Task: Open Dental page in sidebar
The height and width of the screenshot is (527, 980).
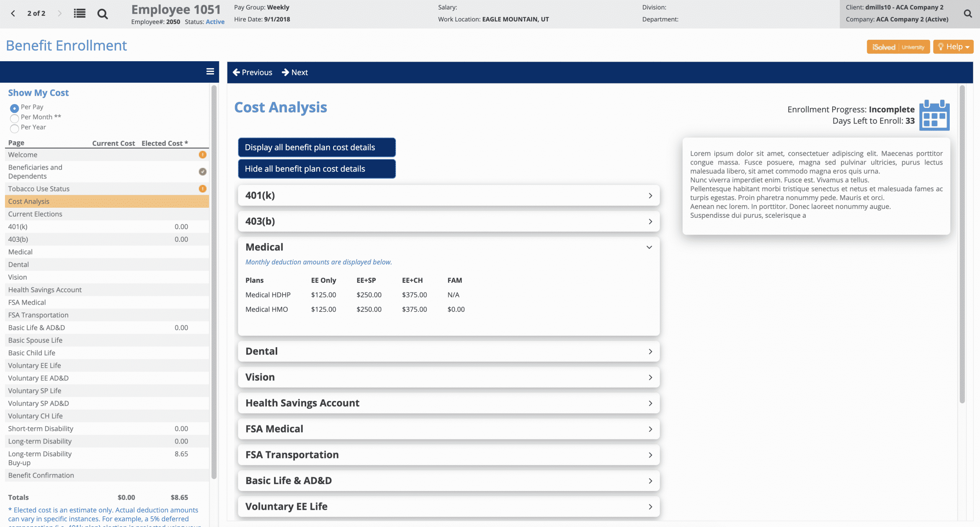Action: [18, 264]
